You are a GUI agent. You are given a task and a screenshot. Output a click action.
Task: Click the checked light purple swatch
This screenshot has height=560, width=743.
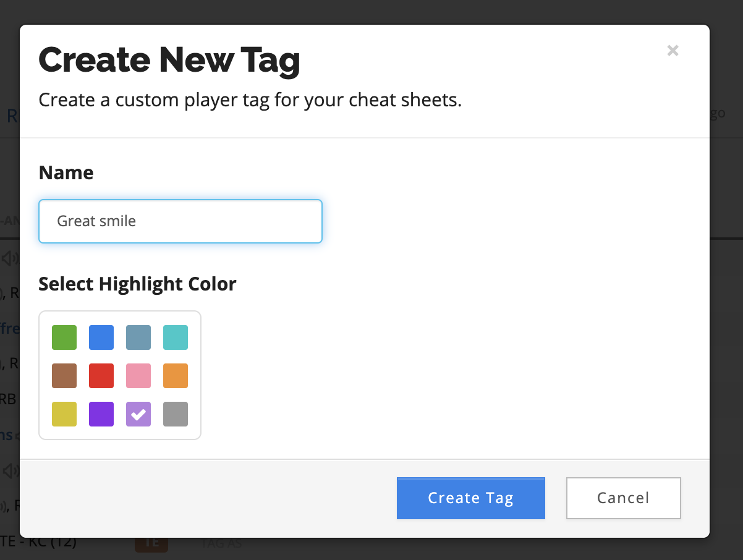point(138,414)
